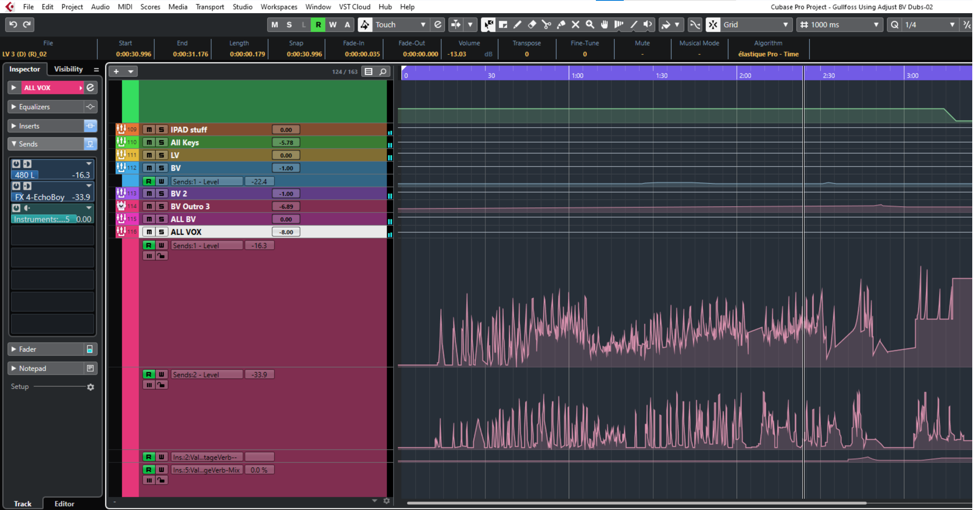Switch to the Visibility tab

pyautogui.click(x=68, y=69)
